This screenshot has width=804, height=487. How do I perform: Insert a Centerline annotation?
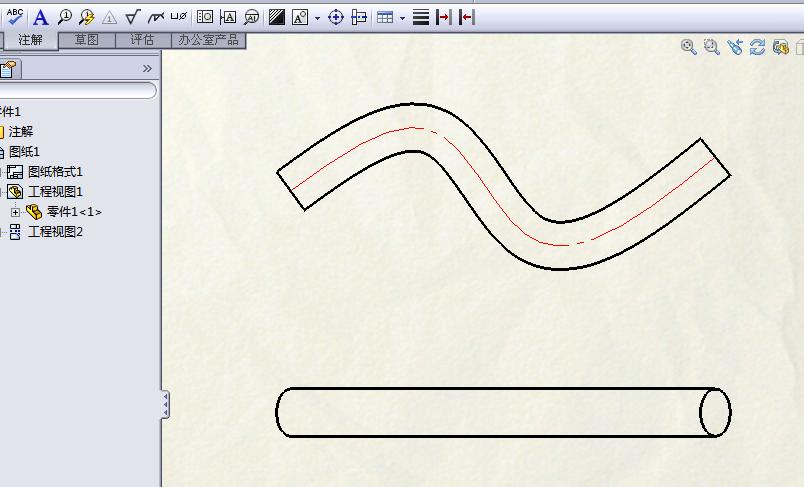click(x=359, y=17)
